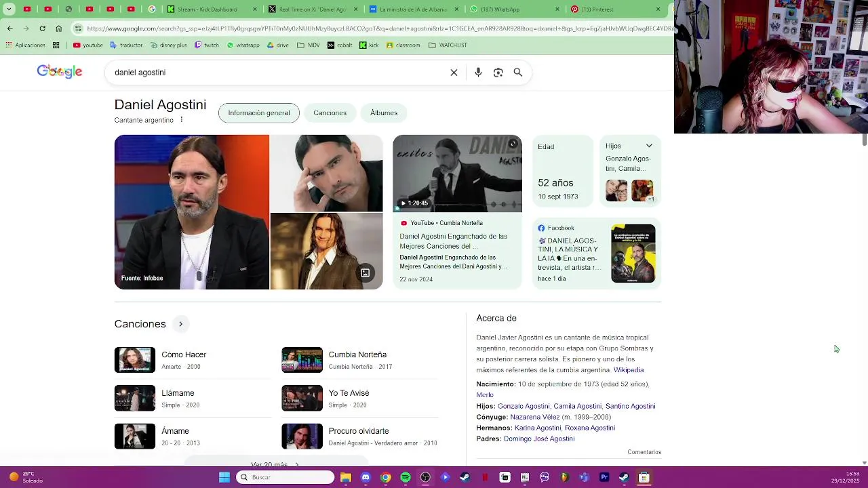Screen dimensions: 868x488
Task: Open the Windows Start menu
Action: pyautogui.click(x=224, y=477)
